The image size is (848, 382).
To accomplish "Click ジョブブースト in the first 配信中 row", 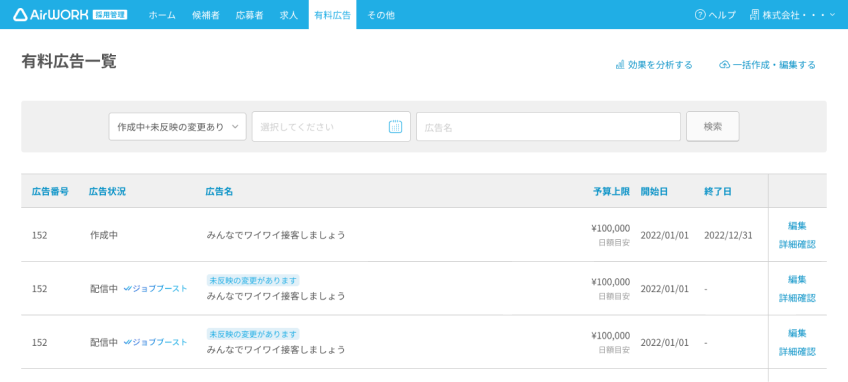I will click(x=156, y=288).
